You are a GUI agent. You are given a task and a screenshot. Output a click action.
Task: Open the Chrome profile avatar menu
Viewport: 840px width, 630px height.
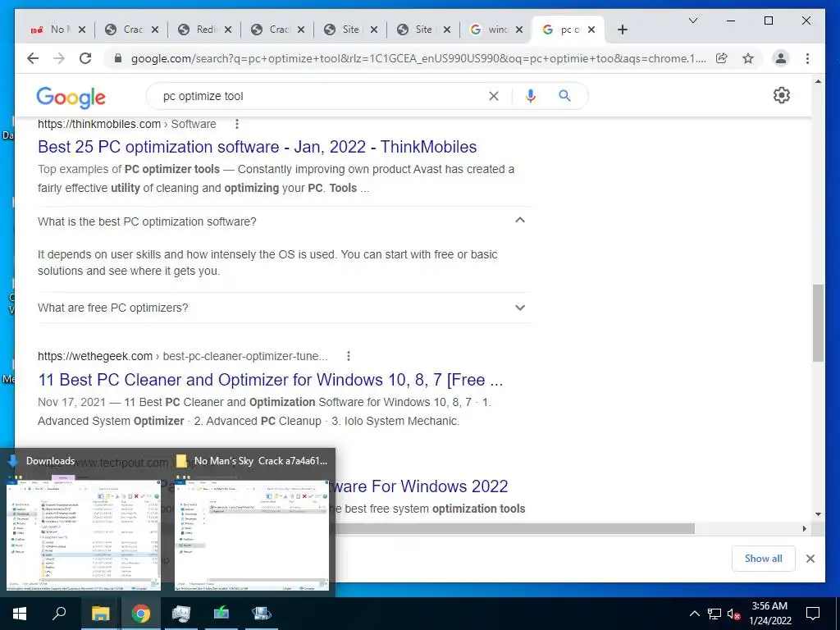pyautogui.click(x=781, y=58)
